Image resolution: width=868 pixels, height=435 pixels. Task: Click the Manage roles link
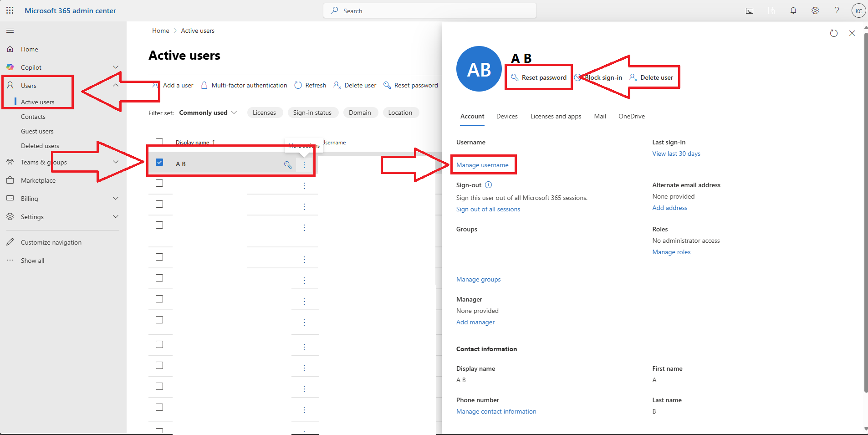coord(671,252)
